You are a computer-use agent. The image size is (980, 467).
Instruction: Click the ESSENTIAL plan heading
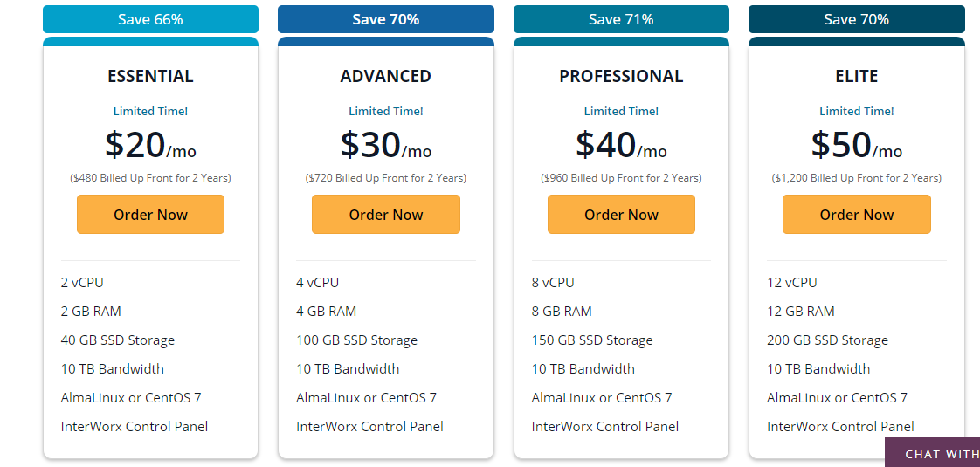pyautogui.click(x=150, y=76)
